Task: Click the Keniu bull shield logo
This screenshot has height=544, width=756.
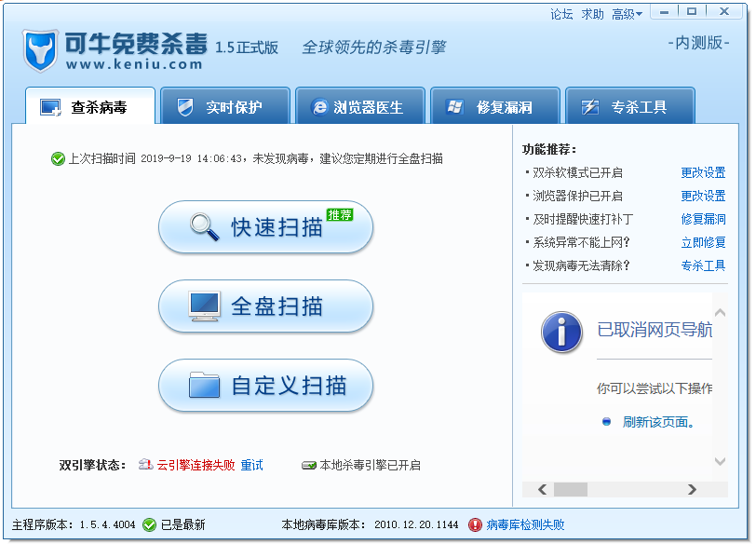Action: pyautogui.click(x=40, y=50)
